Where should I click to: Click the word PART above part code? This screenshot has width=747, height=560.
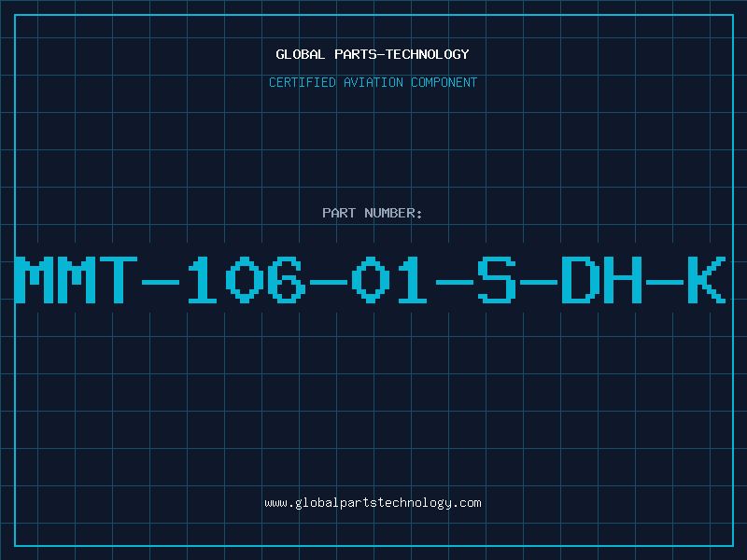[339, 213]
